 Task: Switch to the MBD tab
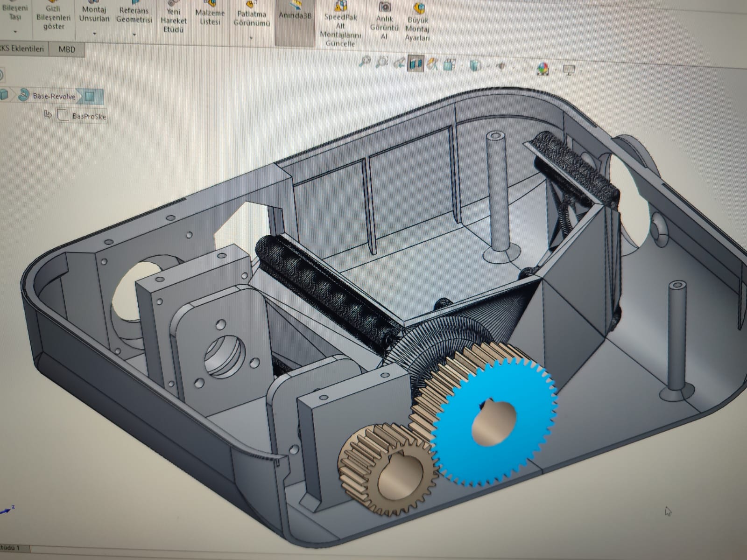point(67,49)
